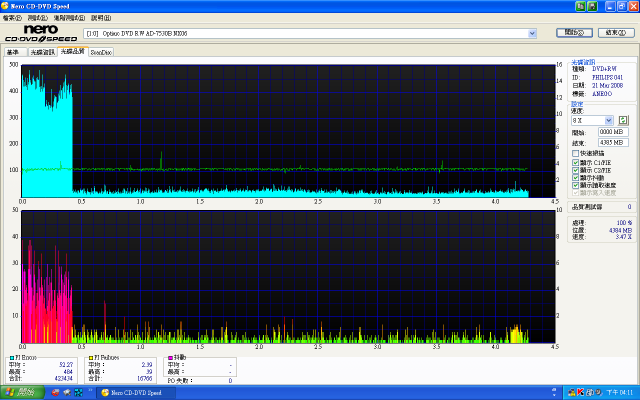Open the drive selection dropdown
The height and width of the screenshot is (400, 640).
[532, 33]
